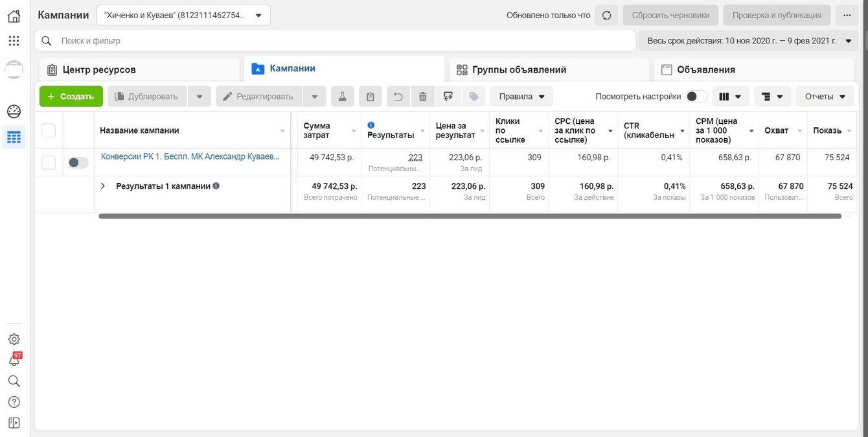Viewport: 868px width, 437px height.
Task: Open the Отчеты dropdown
Action: (x=825, y=97)
